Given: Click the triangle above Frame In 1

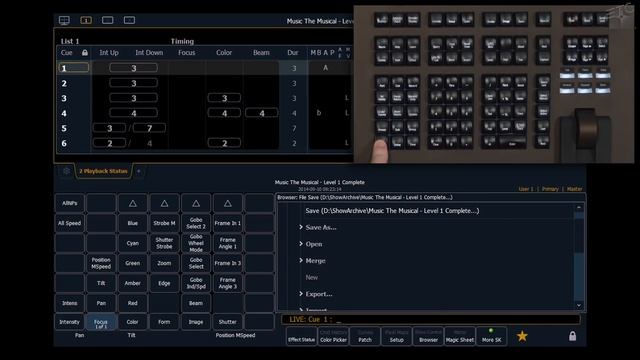Looking at the screenshot, I should (227, 203).
